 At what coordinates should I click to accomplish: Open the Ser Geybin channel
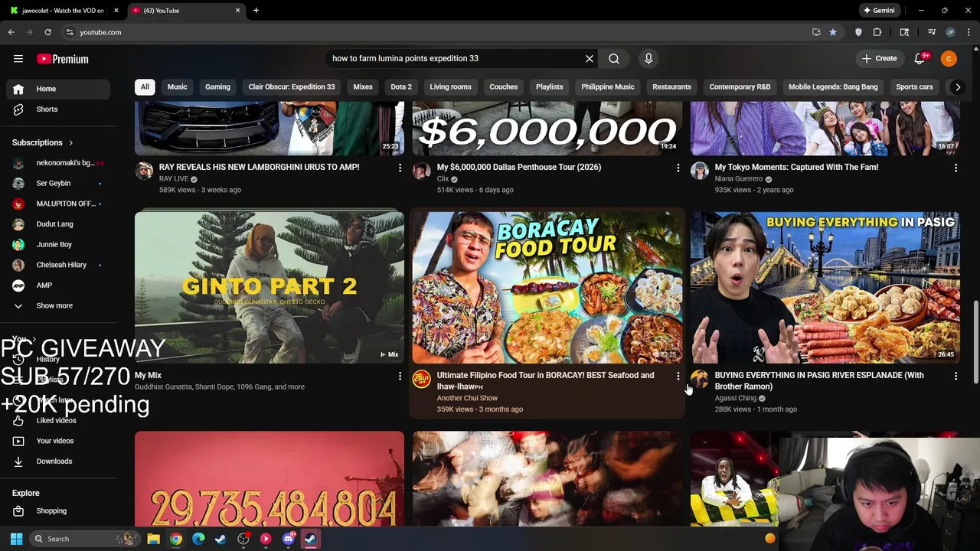point(59,184)
